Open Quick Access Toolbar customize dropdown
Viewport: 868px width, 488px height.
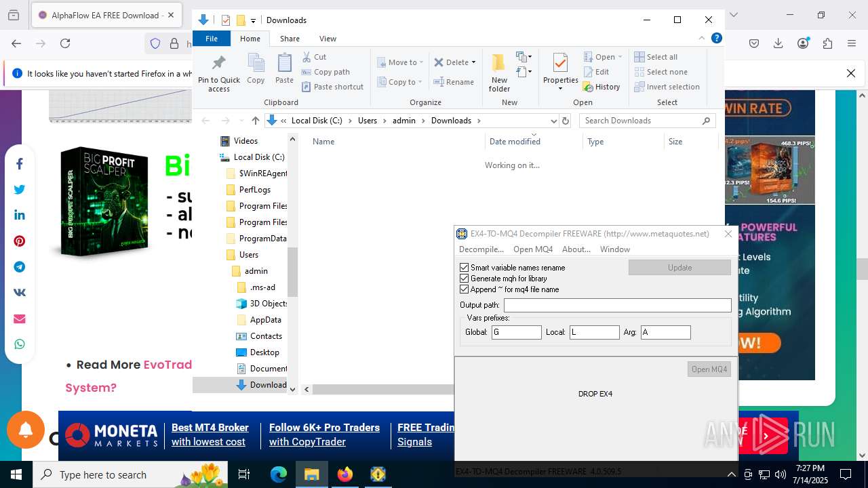pos(253,20)
